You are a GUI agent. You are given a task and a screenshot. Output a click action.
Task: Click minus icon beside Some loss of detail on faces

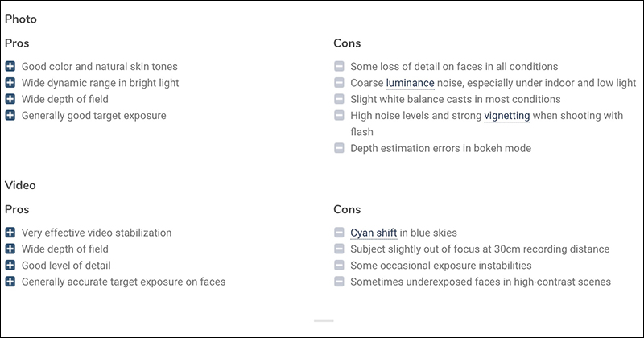339,66
